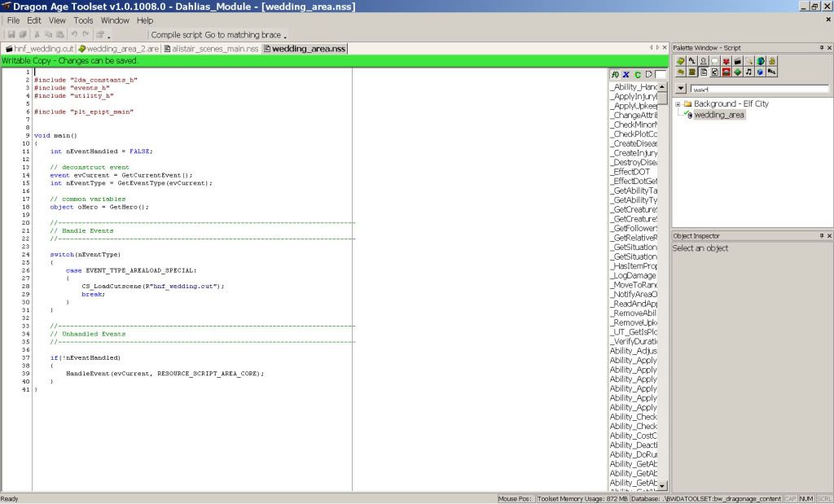
Task: Switch to hnf_wedding.cut tab
Action: pyautogui.click(x=40, y=49)
